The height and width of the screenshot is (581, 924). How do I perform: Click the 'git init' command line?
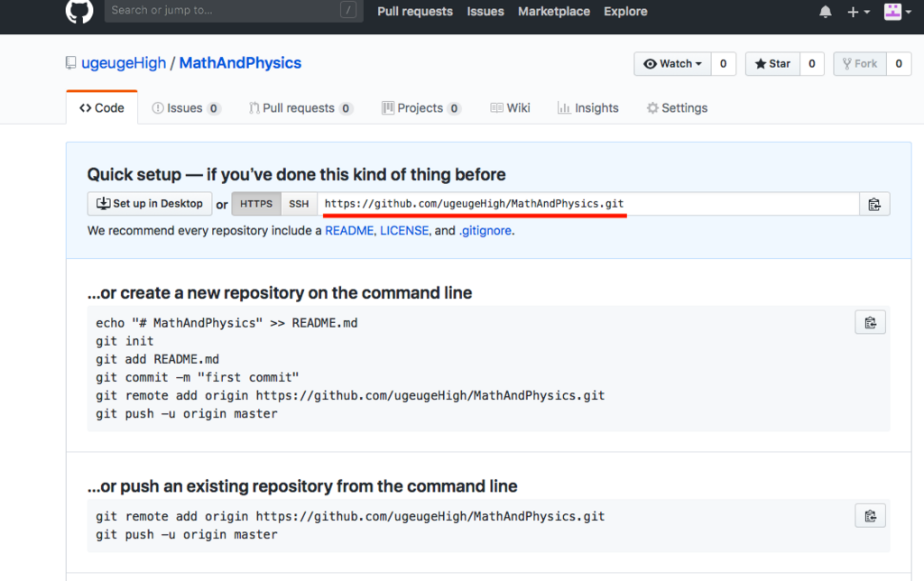click(125, 341)
